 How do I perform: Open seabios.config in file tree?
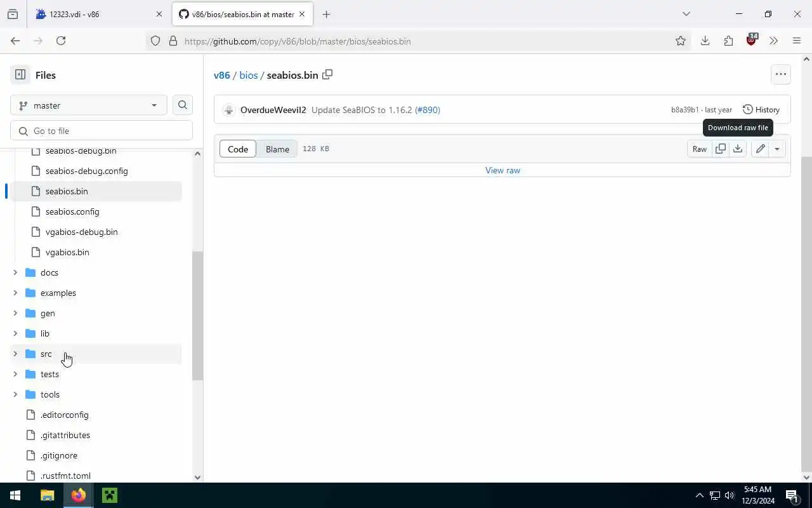coord(72,211)
